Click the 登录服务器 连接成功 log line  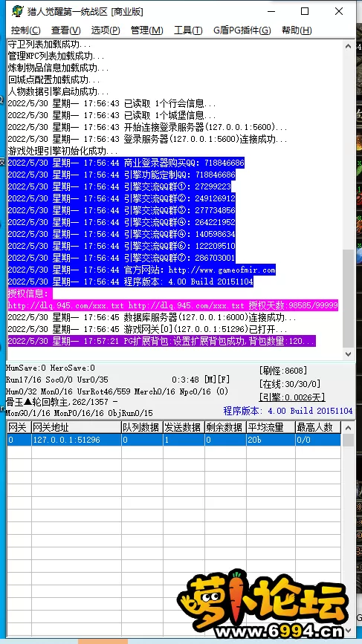coord(147,139)
